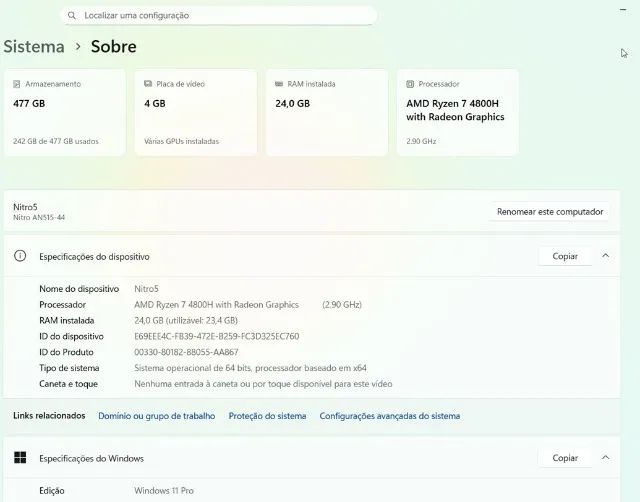Viewport: 640px width, 502px height.
Task: Select the Processador AMD Ryzen card
Action: tap(458, 113)
